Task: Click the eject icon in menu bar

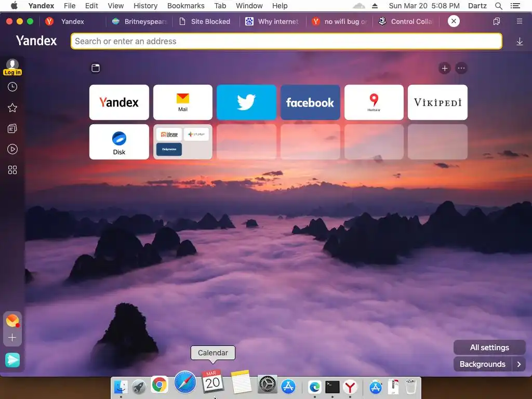Action: pyautogui.click(x=375, y=6)
